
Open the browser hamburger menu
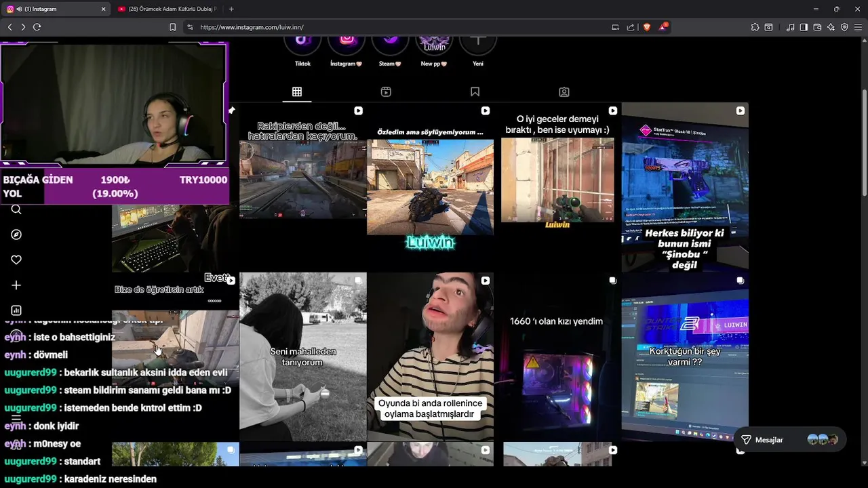pyautogui.click(x=859, y=27)
